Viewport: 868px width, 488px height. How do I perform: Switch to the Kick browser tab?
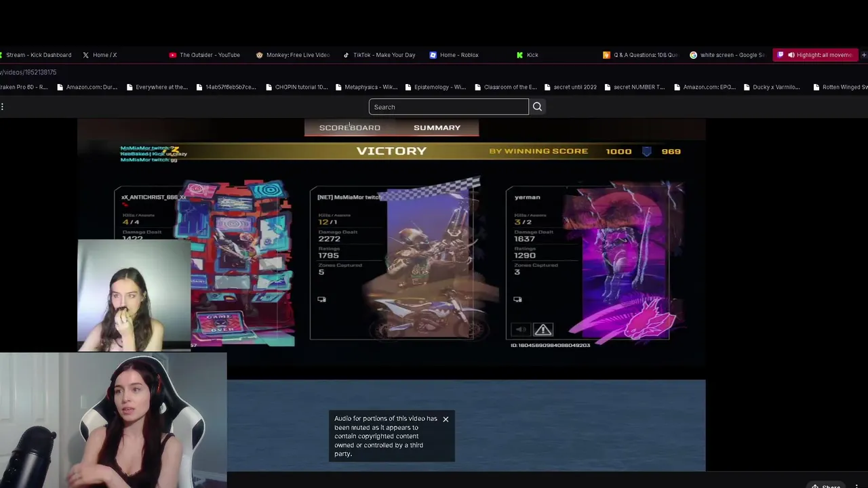[x=528, y=55]
